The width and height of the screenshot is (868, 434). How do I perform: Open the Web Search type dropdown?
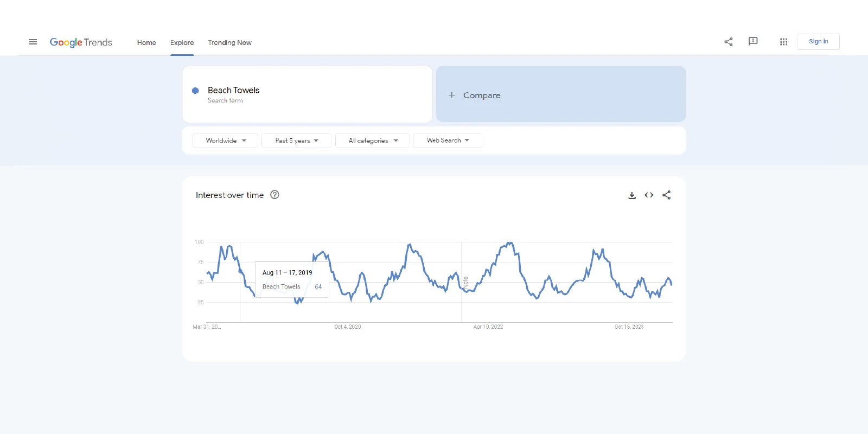coord(448,141)
